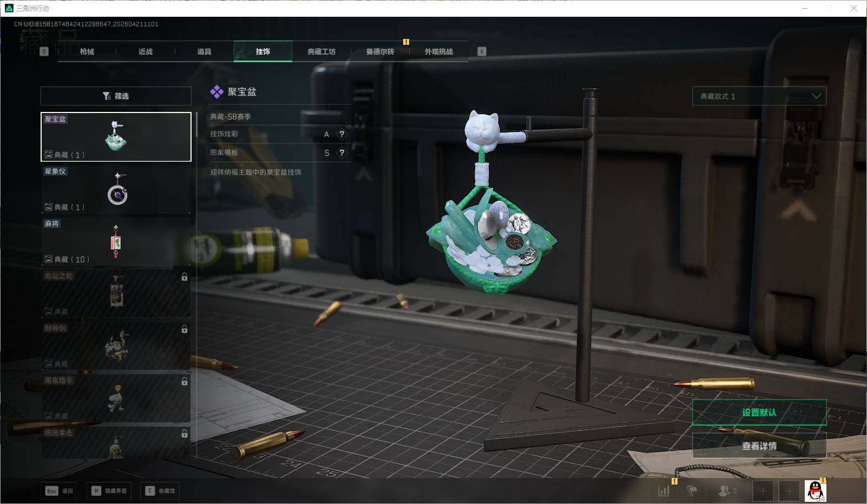The width and height of the screenshot is (867, 504).
Task: Click the help icon beside 挂饰炫彩
Action: point(341,134)
